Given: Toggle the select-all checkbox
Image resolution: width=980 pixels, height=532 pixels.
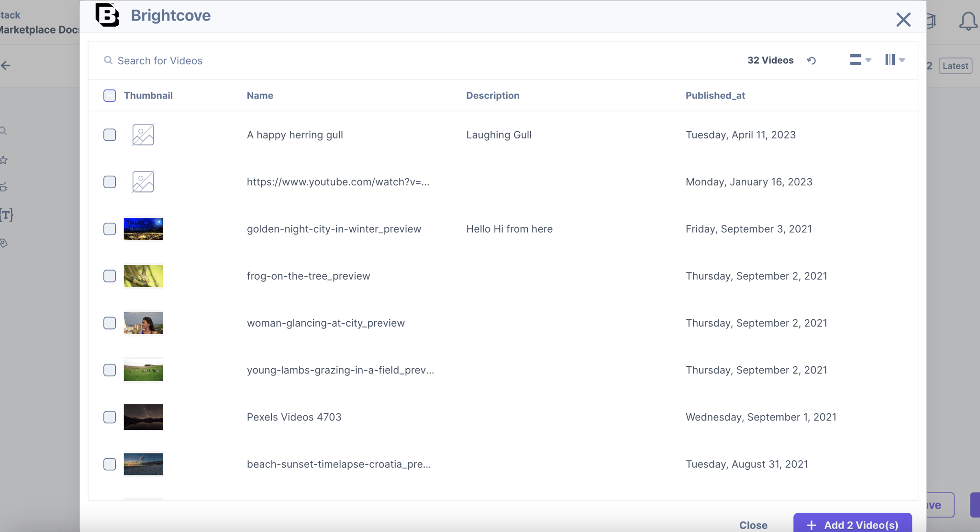Looking at the screenshot, I should click(x=110, y=95).
